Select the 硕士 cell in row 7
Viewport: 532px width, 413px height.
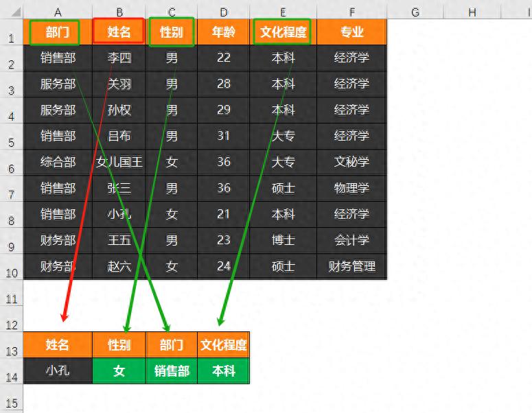(x=283, y=189)
